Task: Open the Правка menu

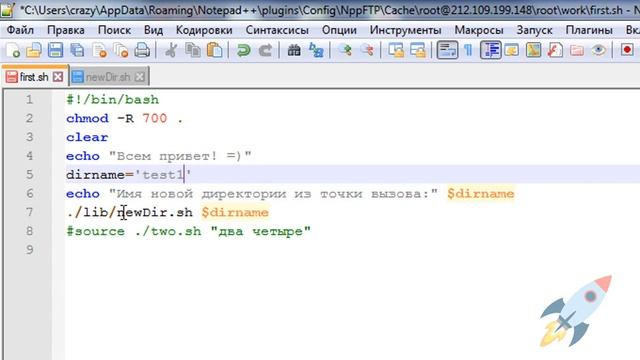Action: coord(66,30)
